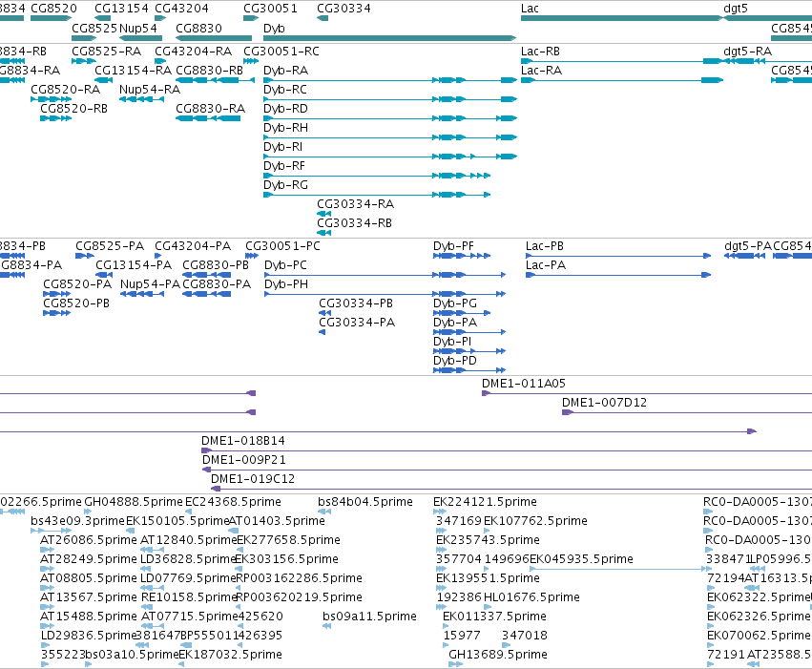Select protein Dyb-PH
The height and width of the screenshot is (669, 812).
point(286,284)
